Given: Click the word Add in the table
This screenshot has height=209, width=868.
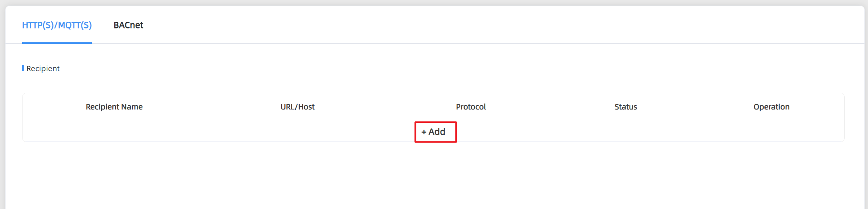Looking at the screenshot, I should point(437,132).
